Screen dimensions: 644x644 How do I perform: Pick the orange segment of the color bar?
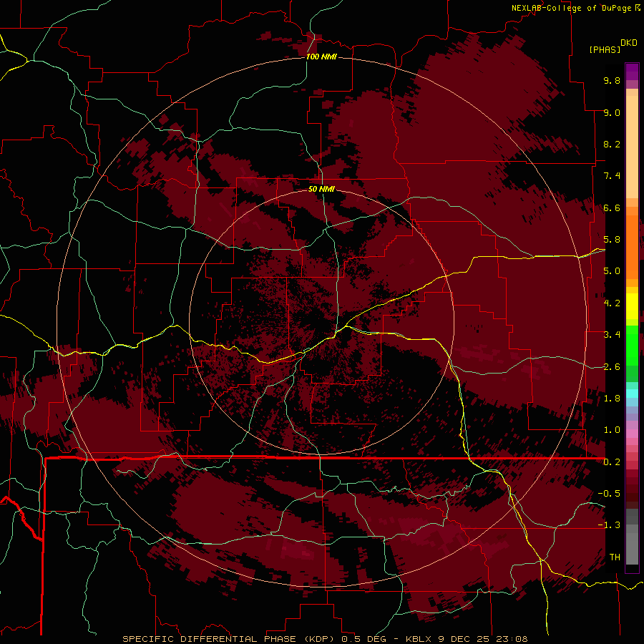pyautogui.click(x=632, y=246)
